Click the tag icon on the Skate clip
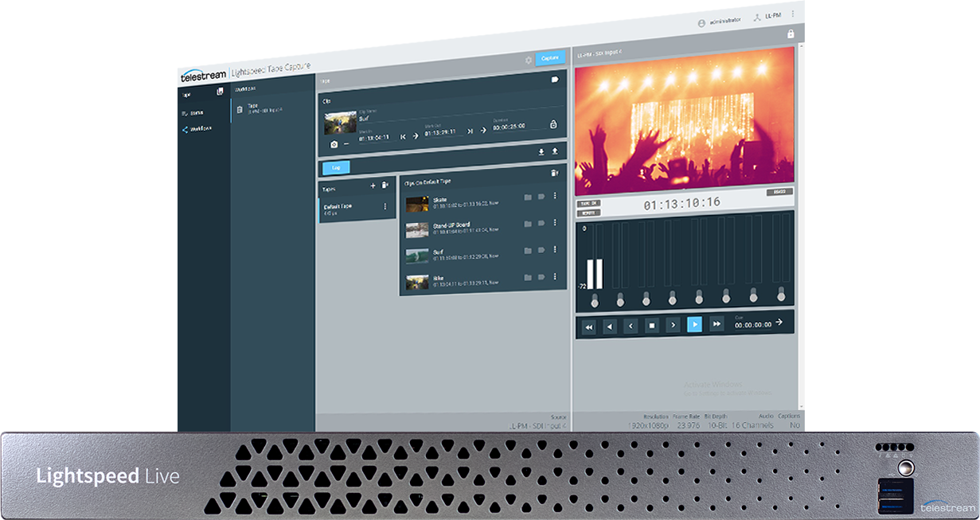 [541, 196]
